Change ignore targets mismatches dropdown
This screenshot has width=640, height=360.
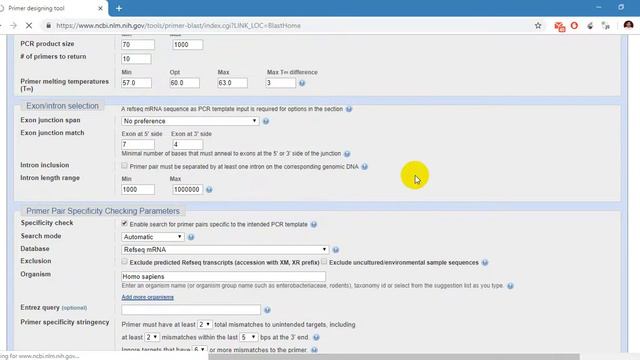pos(200,350)
